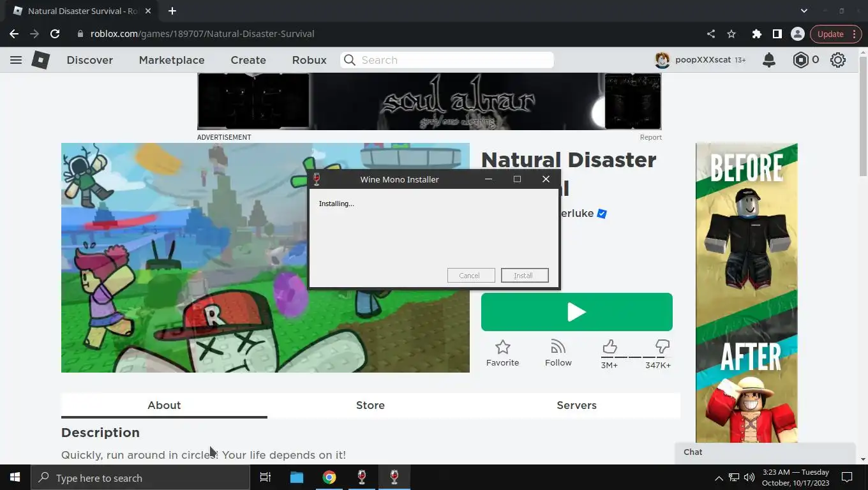This screenshot has width=868, height=490.
Task: Go back in the browser
Action: (14, 34)
